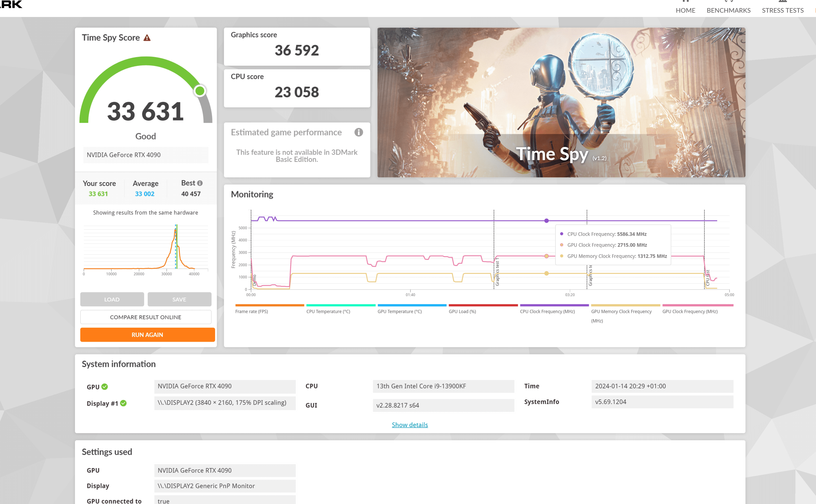Click the green score gauge indicator knob
This screenshot has width=816, height=504.
click(x=200, y=91)
